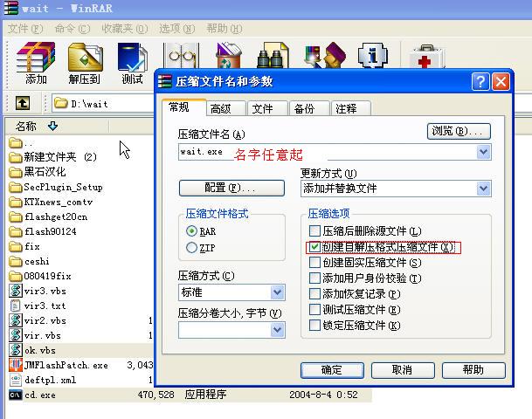
Task: Select the ceshi folder icon
Action: pyautogui.click(x=15, y=261)
